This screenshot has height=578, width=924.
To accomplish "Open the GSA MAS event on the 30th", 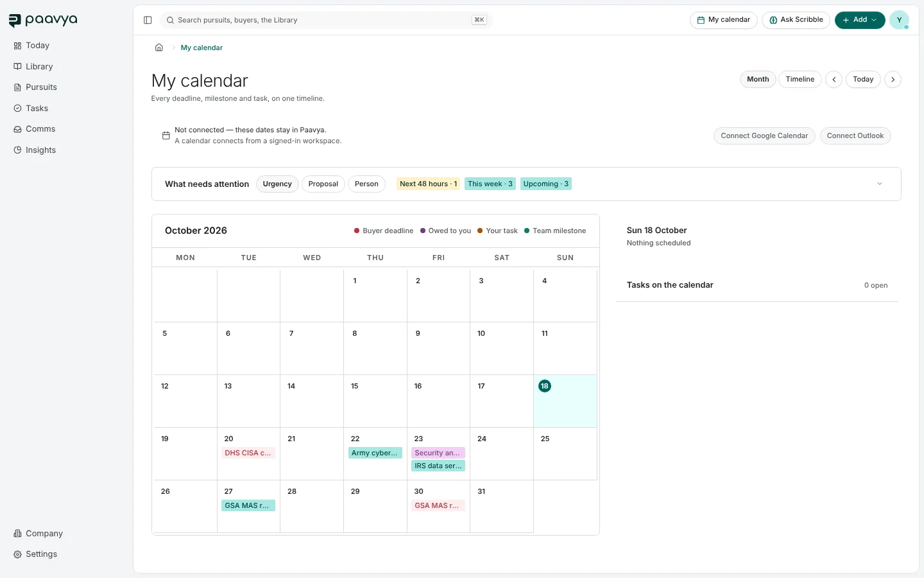I will 438,506.
